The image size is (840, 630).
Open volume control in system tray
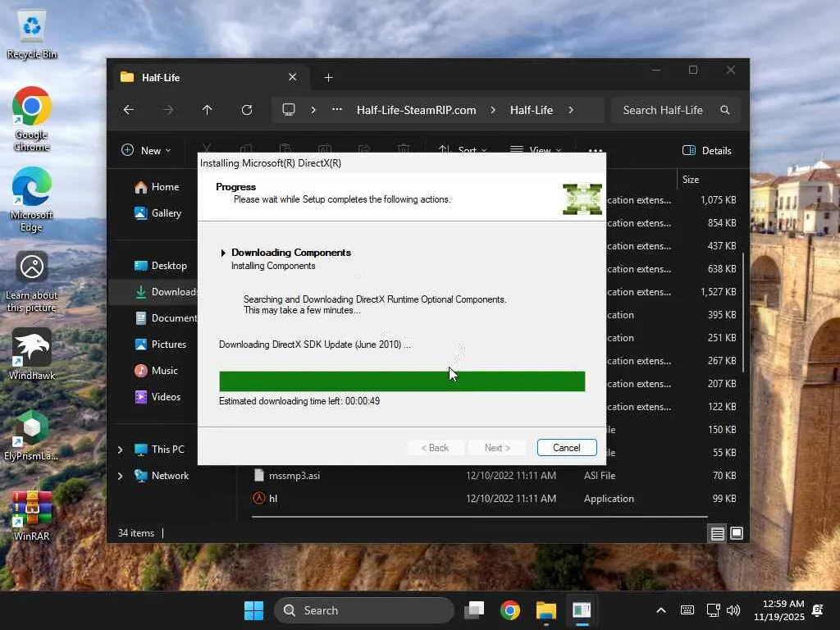tap(733, 610)
